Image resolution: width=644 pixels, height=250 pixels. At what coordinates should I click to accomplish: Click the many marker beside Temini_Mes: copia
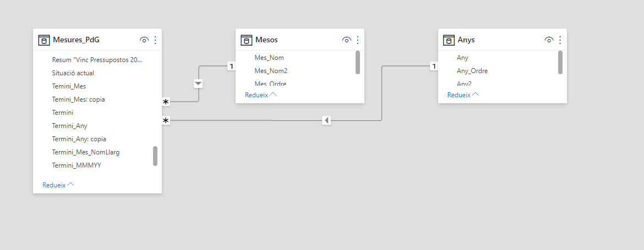[166, 102]
